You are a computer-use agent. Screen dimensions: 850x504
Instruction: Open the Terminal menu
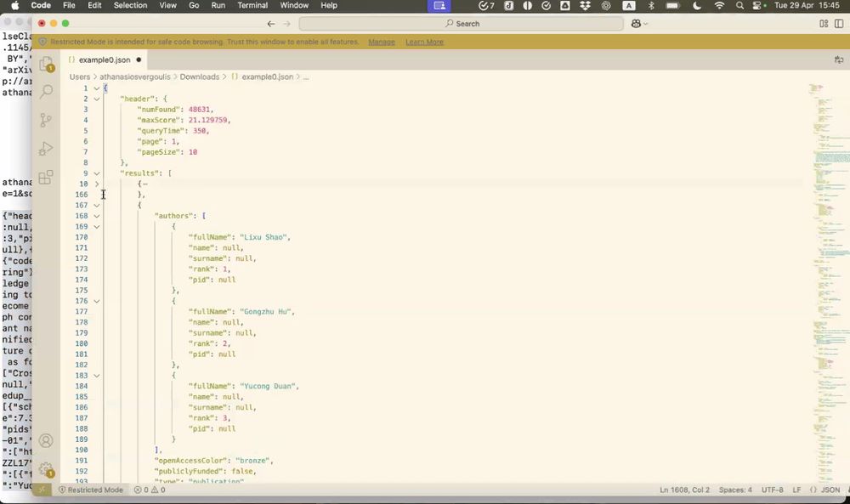coord(252,5)
